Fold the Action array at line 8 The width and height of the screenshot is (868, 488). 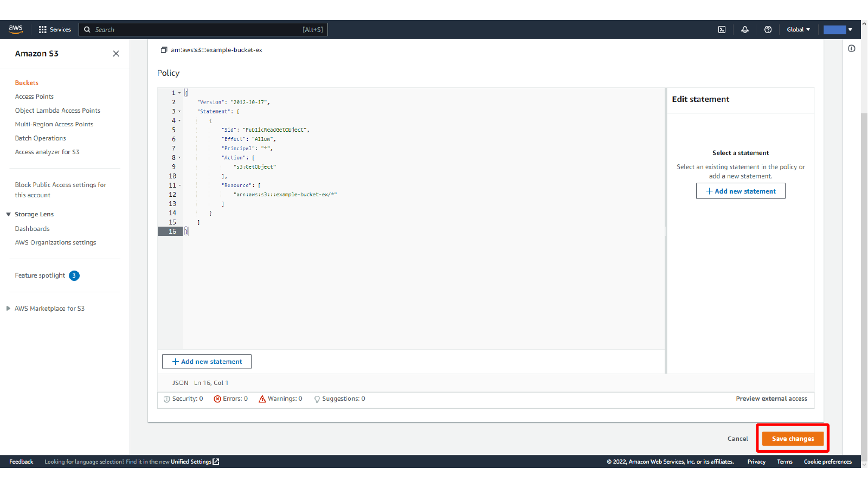tap(180, 158)
